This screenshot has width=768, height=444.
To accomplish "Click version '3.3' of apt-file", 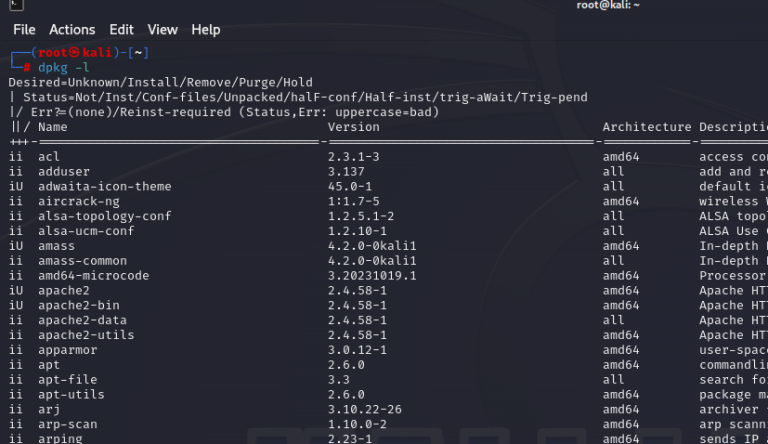I will (339, 380).
